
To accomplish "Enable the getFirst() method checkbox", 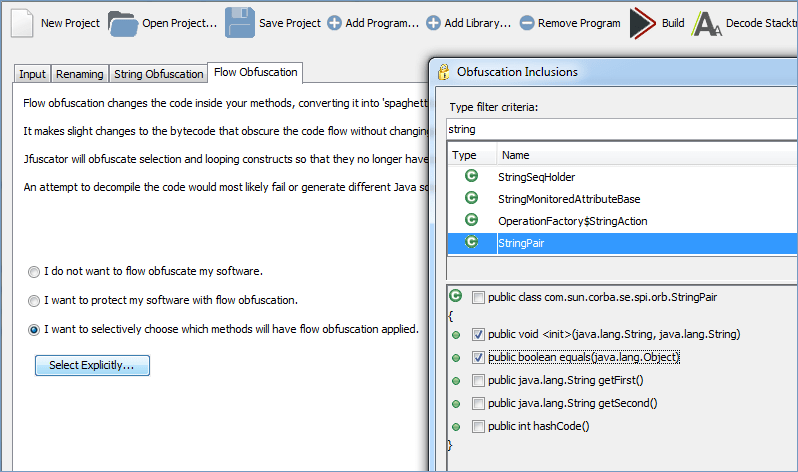I will (478, 380).
